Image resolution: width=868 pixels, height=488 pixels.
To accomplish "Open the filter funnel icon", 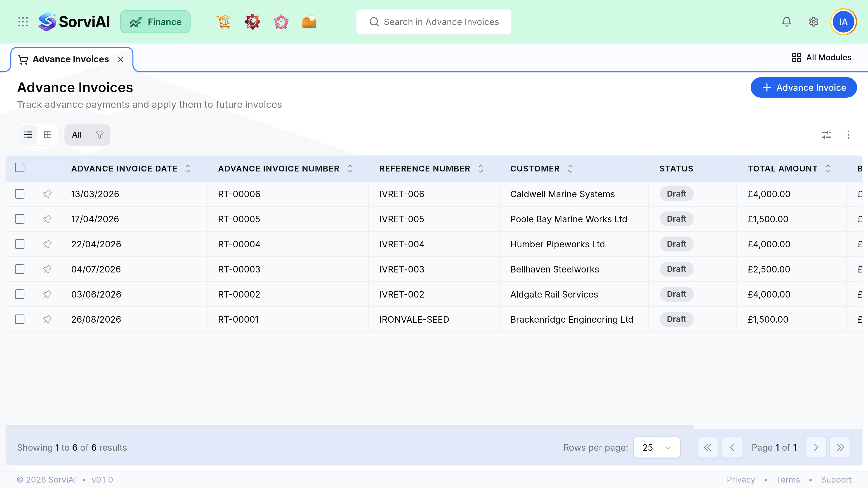I will [x=99, y=135].
